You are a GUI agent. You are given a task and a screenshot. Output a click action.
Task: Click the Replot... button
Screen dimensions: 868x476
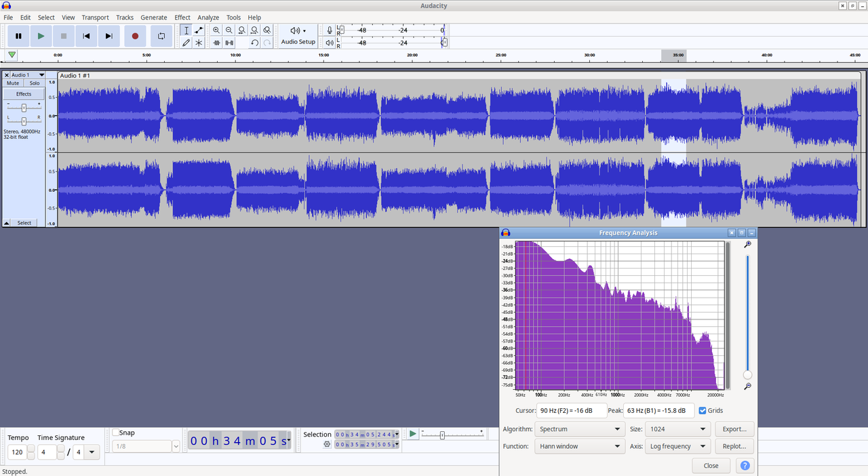pos(734,446)
